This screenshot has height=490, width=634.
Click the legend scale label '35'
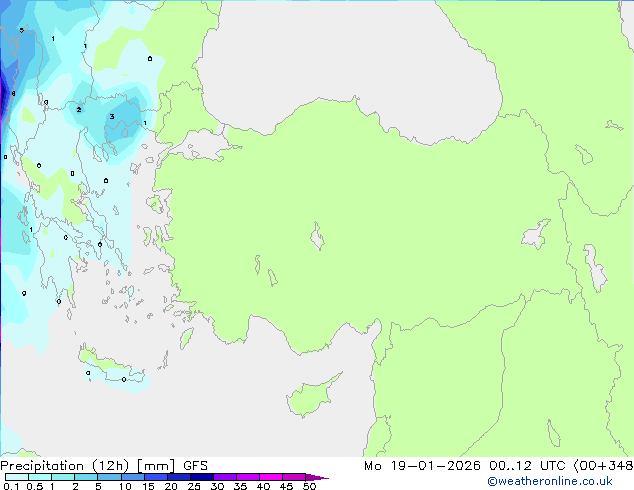tap(240, 486)
